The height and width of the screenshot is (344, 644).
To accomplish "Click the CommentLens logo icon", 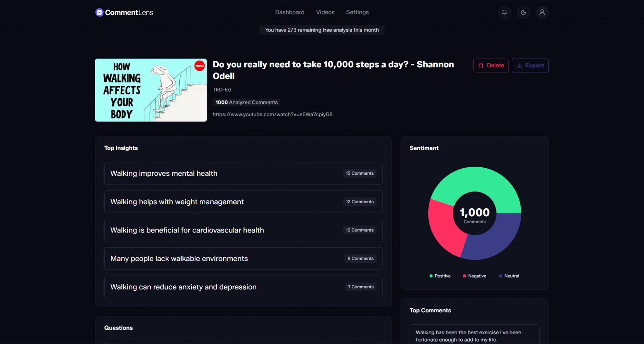I will (x=99, y=12).
